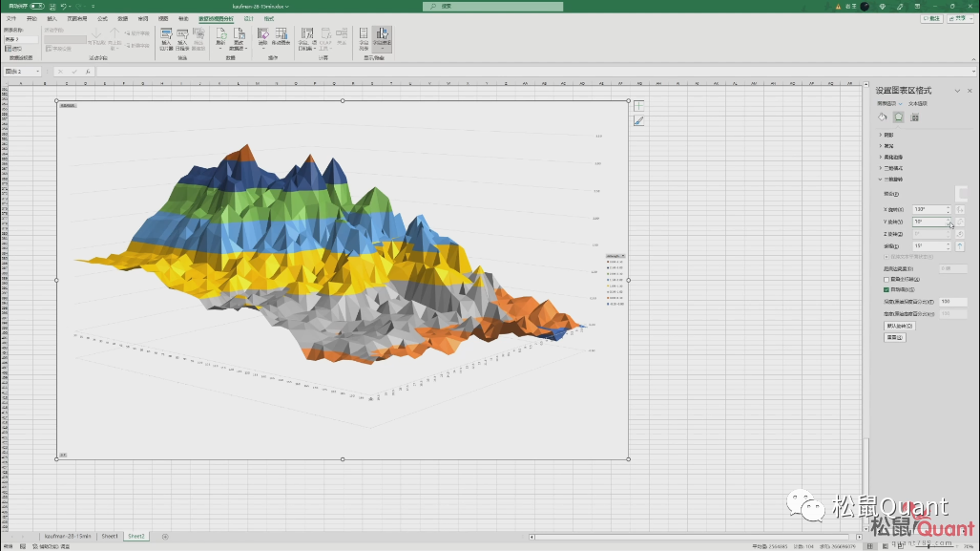Enable the Right Angle Axes checkbox
The height and width of the screenshot is (551, 980).
(x=886, y=280)
